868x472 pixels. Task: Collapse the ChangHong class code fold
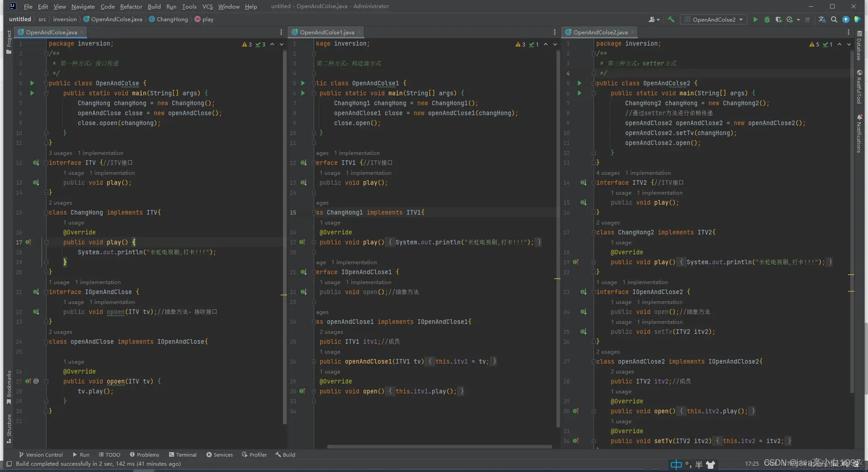point(46,212)
